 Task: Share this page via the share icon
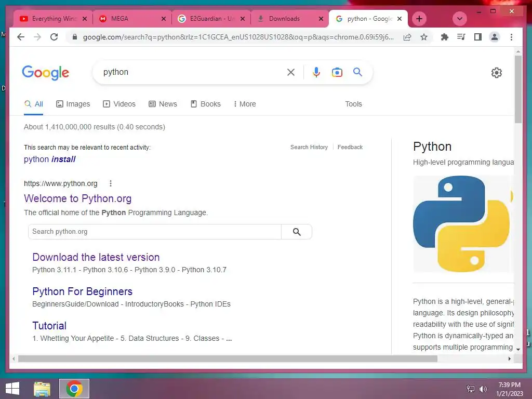(407, 37)
